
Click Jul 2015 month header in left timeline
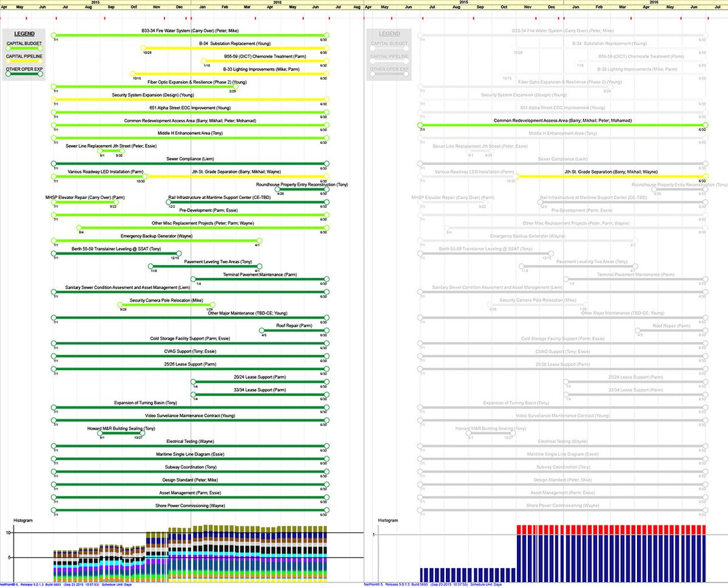65,7
